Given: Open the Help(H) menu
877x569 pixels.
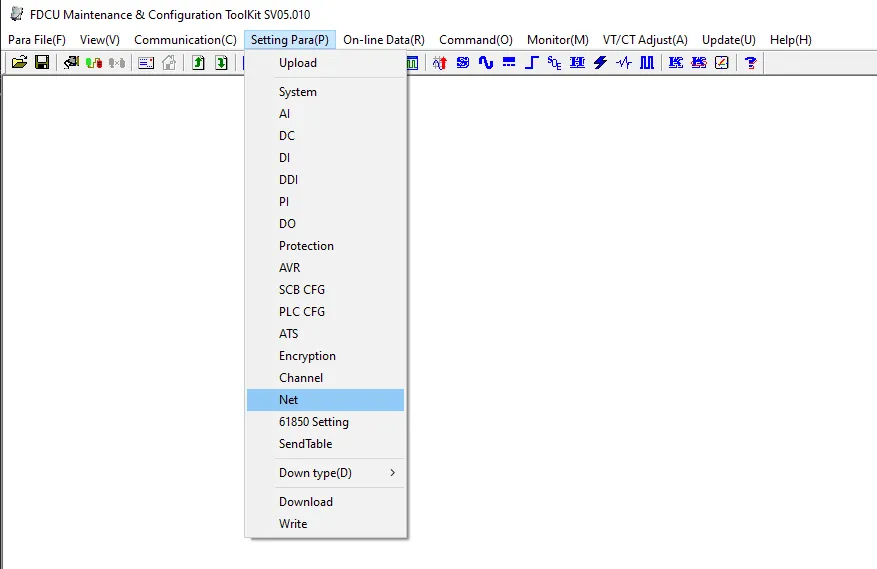Looking at the screenshot, I should tap(790, 40).
